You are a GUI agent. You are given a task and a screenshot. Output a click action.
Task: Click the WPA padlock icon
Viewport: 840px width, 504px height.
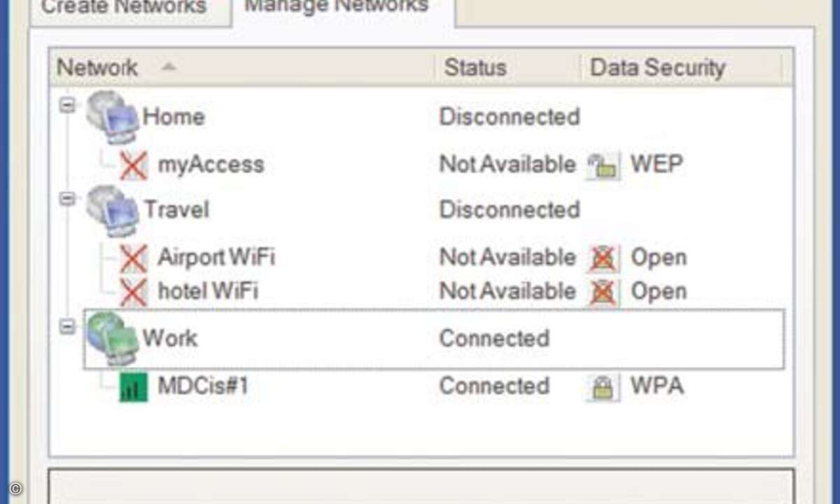click(x=603, y=387)
